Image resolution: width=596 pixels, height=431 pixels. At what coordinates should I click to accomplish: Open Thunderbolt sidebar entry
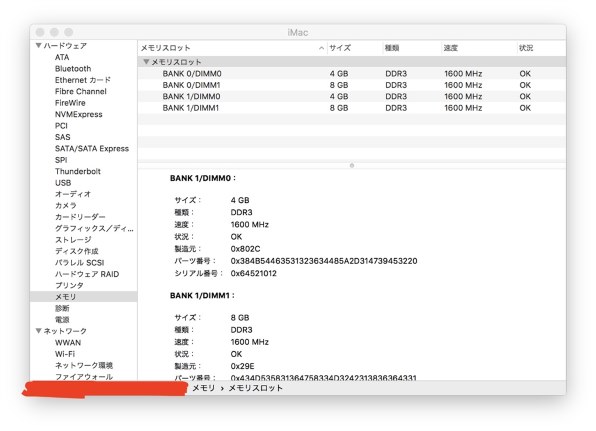[x=78, y=171]
